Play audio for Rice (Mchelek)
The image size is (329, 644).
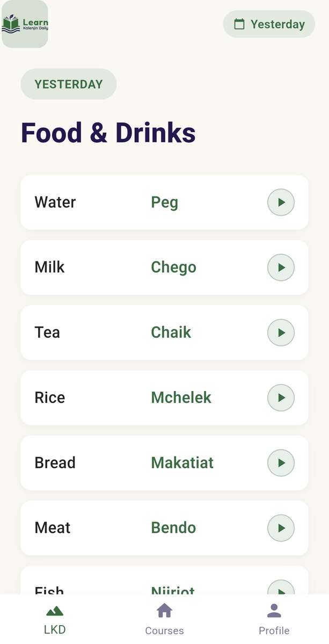pos(281,398)
